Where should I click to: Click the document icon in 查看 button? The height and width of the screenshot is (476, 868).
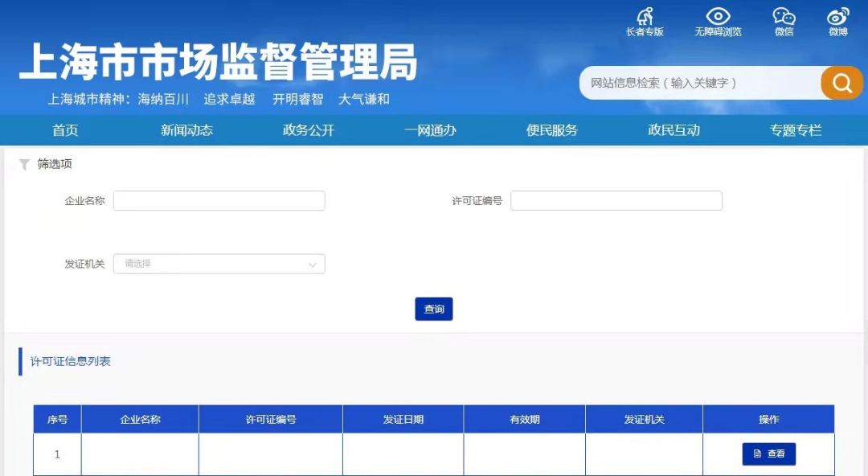tap(757, 454)
